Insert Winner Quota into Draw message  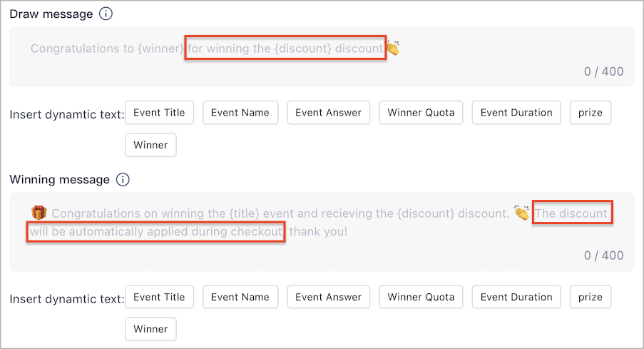[421, 113]
